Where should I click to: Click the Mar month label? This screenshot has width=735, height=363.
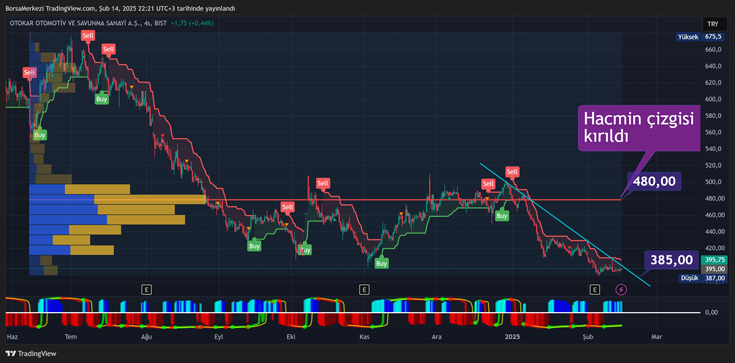coord(657,336)
